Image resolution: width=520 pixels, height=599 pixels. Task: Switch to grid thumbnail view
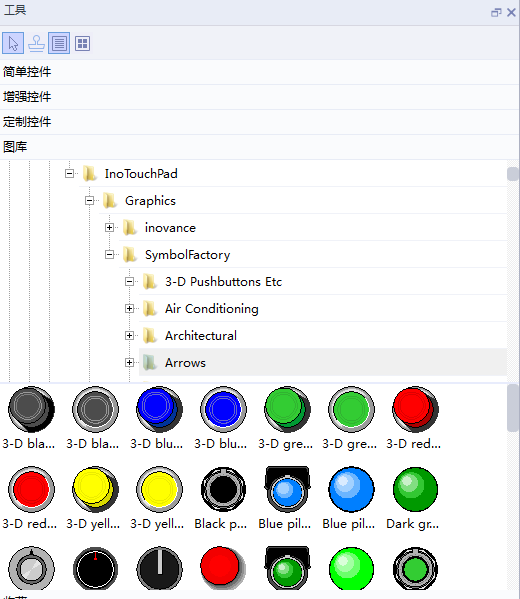click(x=82, y=43)
